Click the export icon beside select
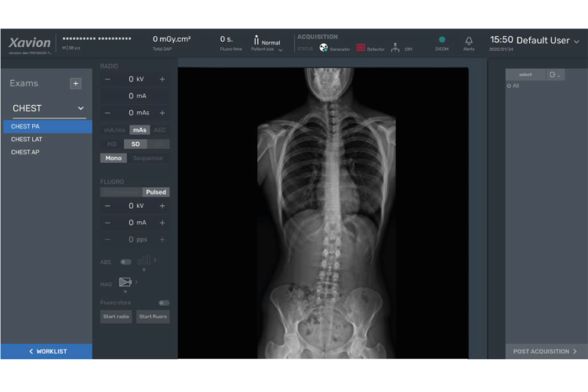The height and width of the screenshot is (392, 588). pyautogui.click(x=554, y=74)
